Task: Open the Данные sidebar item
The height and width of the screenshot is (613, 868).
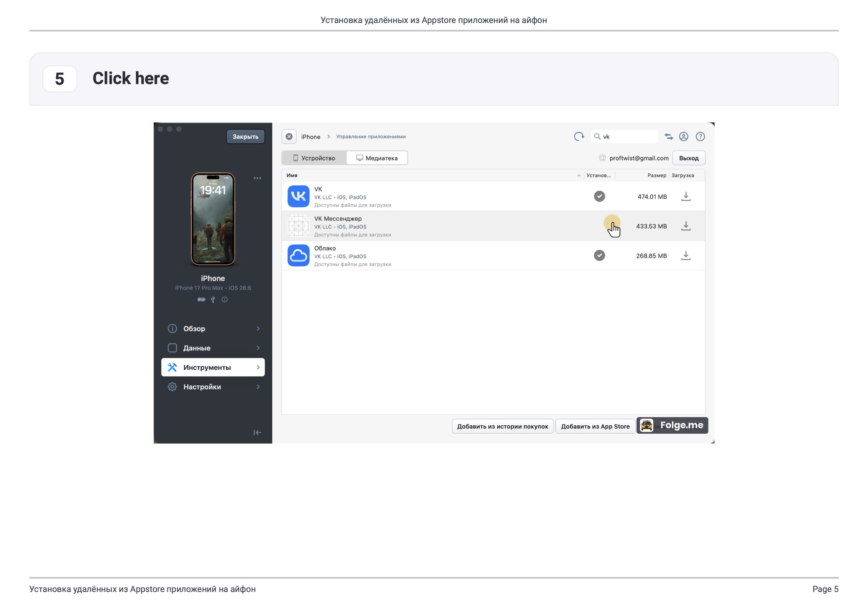Action: [213, 348]
